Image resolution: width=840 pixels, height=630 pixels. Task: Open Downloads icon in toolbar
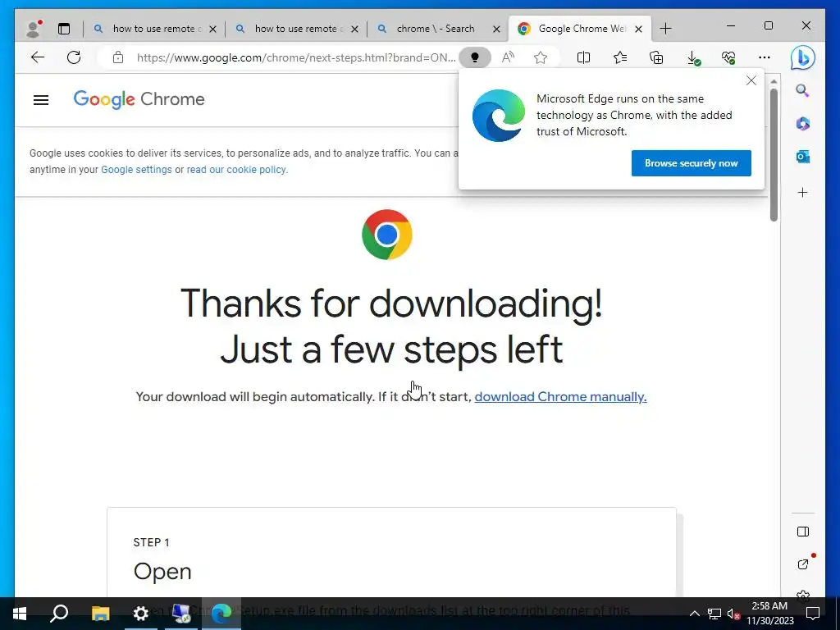[x=693, y=58]
